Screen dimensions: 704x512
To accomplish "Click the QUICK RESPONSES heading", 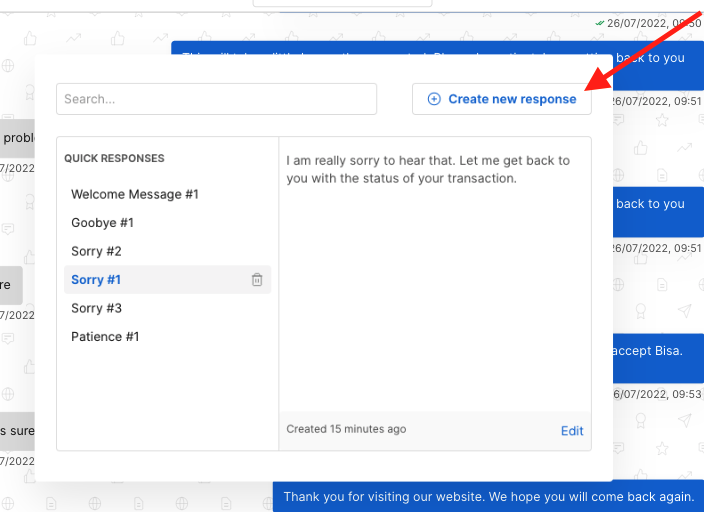I will click(114, 158).
